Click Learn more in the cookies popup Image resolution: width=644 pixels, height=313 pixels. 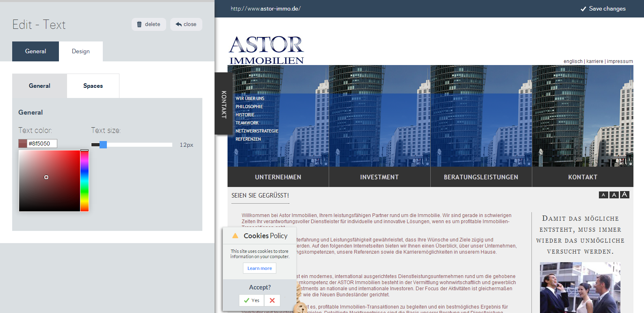tap(260, 268)
